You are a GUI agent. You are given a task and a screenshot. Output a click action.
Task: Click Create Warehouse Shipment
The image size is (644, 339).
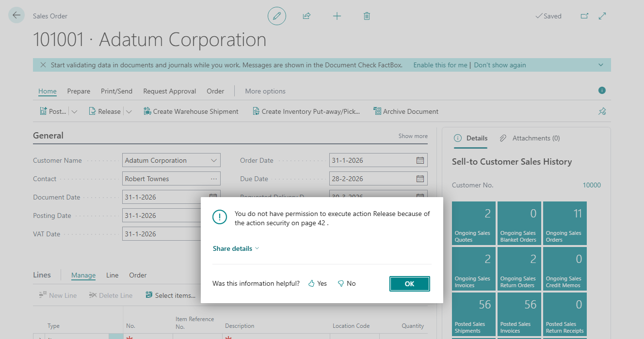tap(191, 111)
